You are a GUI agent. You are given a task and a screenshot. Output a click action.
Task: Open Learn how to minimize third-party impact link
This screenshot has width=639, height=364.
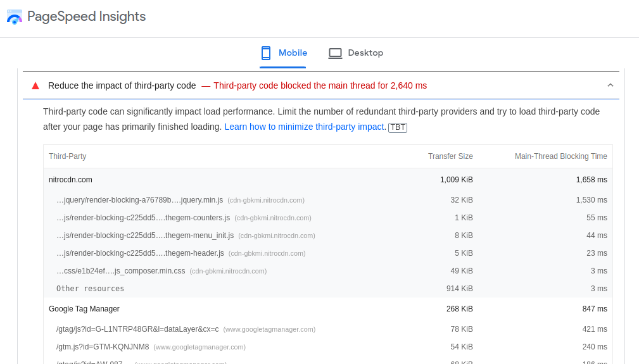[305, 127]
